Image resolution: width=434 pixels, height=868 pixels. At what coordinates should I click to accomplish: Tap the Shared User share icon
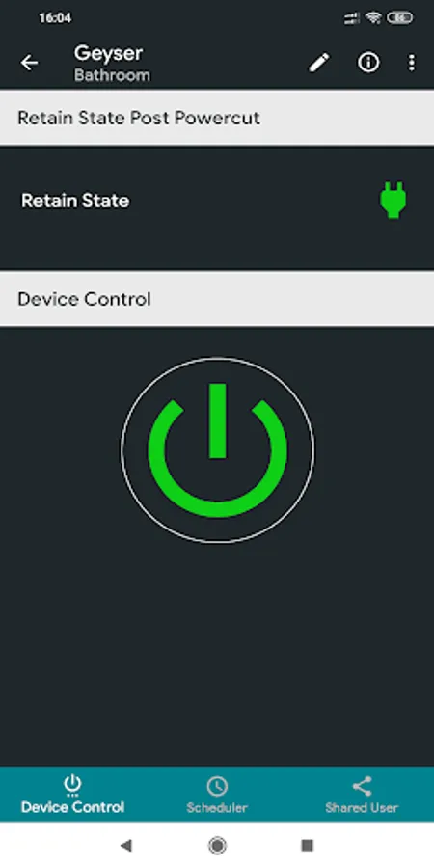(362, 786)
